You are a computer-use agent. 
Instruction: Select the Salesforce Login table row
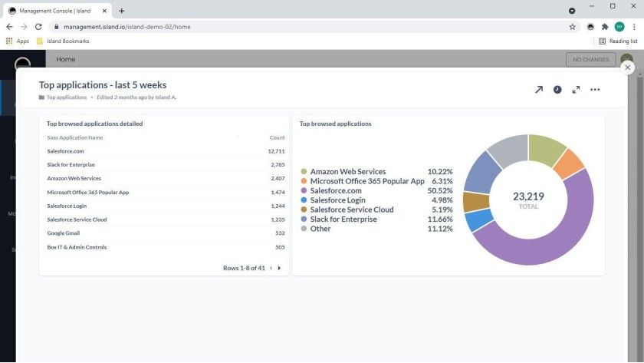click(x=166, y=206)
